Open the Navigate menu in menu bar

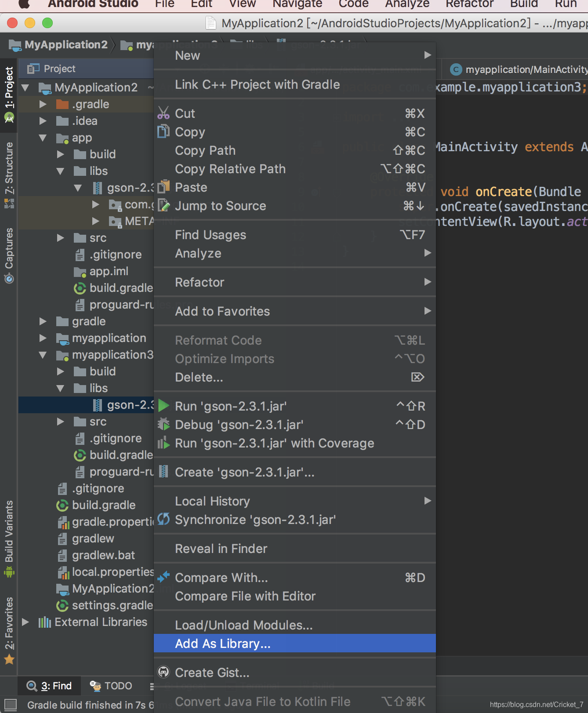(x=298, y=4)
